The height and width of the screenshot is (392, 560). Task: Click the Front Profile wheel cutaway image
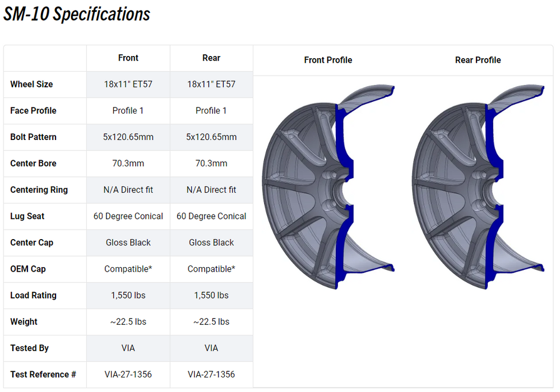328,188
